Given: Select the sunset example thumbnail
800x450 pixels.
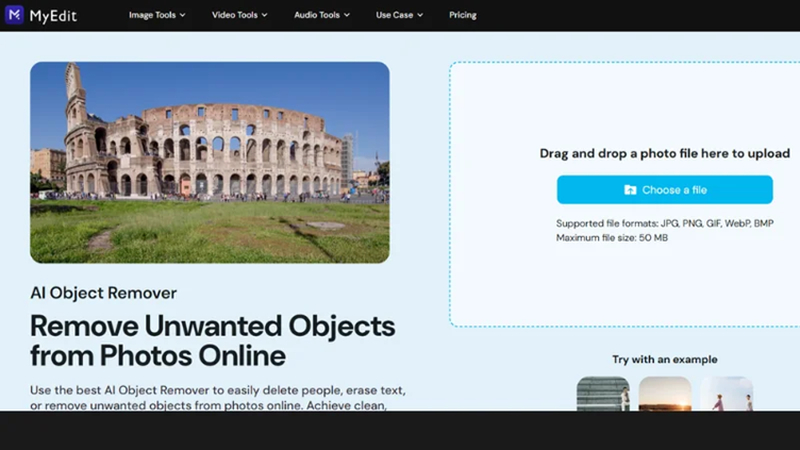Looking at the screenshot, I should pyautogui.click(x=665, y=394).
